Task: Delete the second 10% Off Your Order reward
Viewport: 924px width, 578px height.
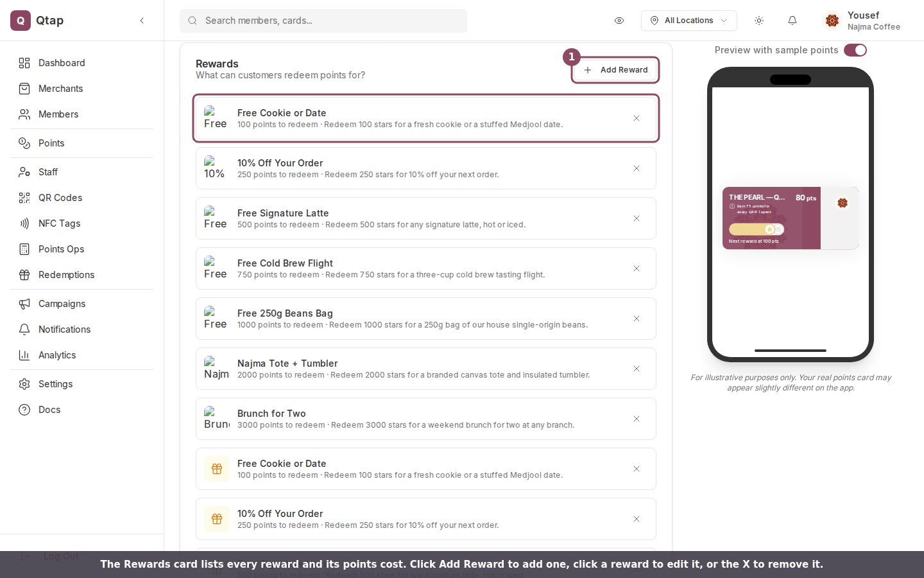Action: pyautogui.click(x=637, y=519)
